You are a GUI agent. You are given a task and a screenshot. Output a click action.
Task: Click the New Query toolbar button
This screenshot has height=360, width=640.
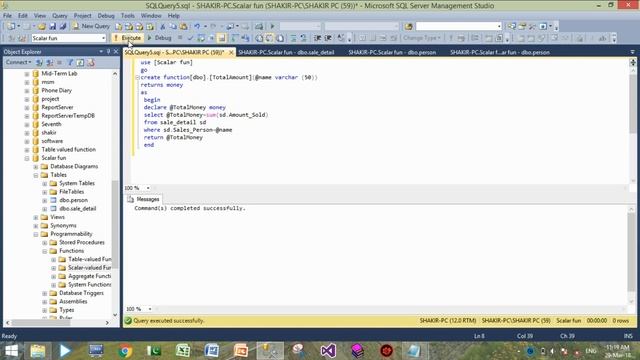point(91,26)
